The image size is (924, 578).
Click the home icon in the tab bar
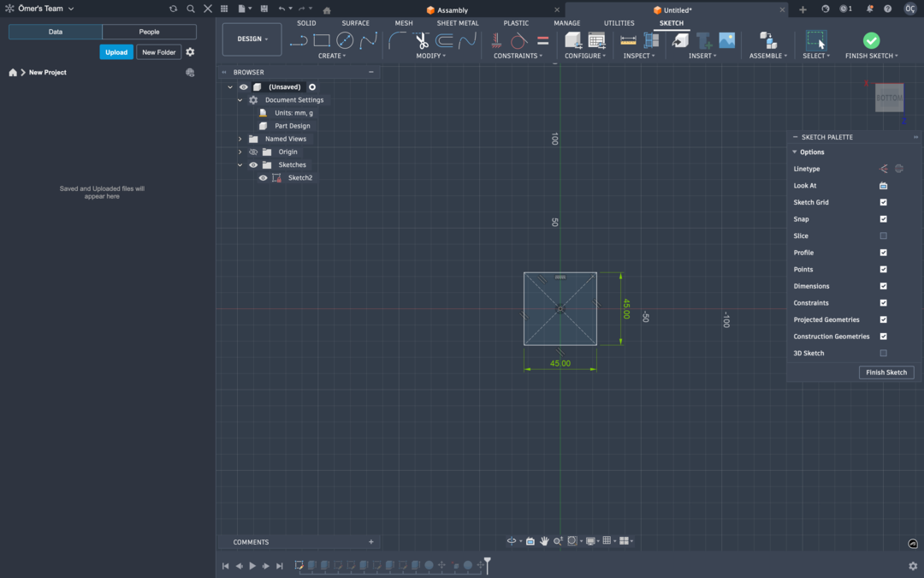[x=327, y=10]
